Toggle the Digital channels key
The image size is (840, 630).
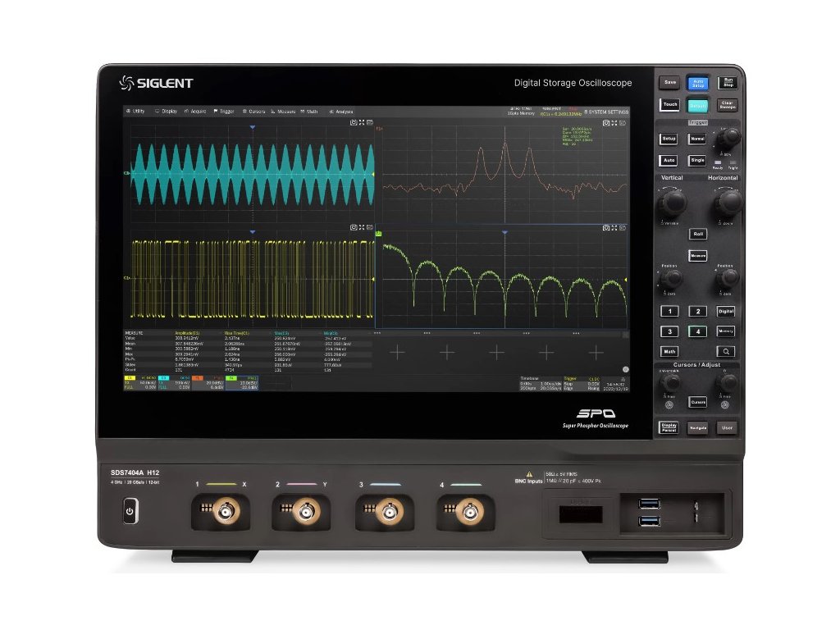(726, 311)
